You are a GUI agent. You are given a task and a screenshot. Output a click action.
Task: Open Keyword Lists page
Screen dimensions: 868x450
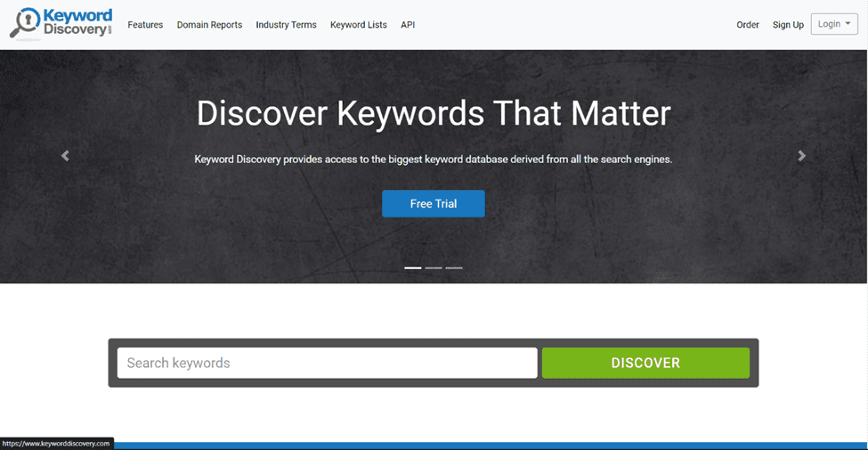(x=359, y=25)
